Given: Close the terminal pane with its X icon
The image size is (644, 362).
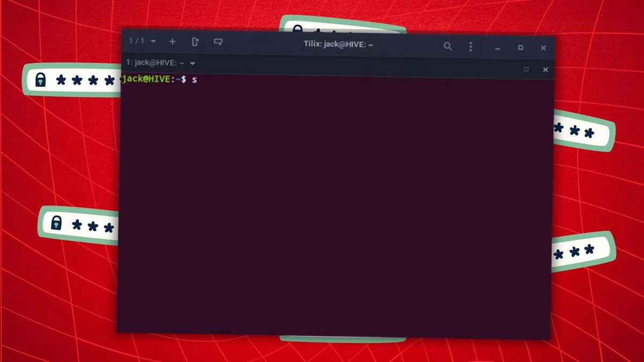Looking at the screenshot, I should 545,70.
